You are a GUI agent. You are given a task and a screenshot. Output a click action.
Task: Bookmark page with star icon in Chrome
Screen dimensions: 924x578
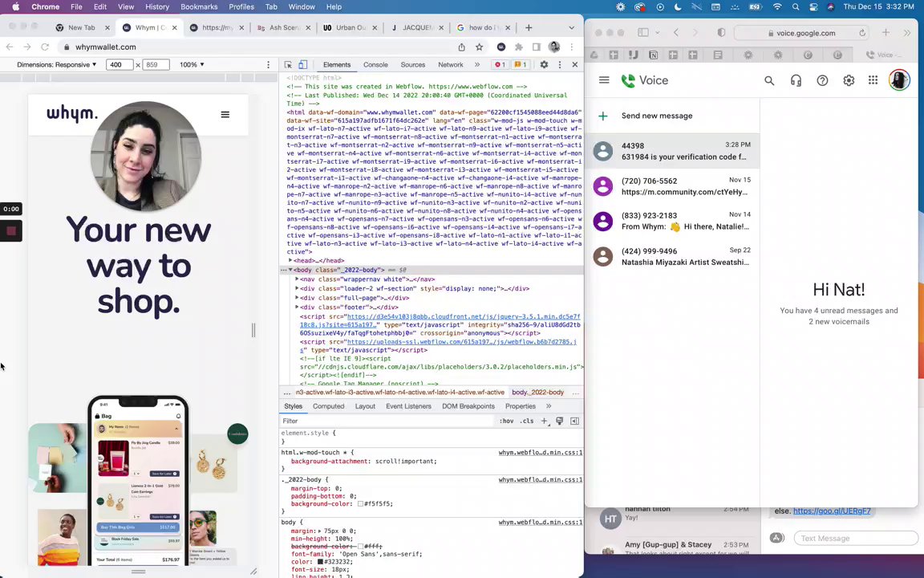coord(479,47)
